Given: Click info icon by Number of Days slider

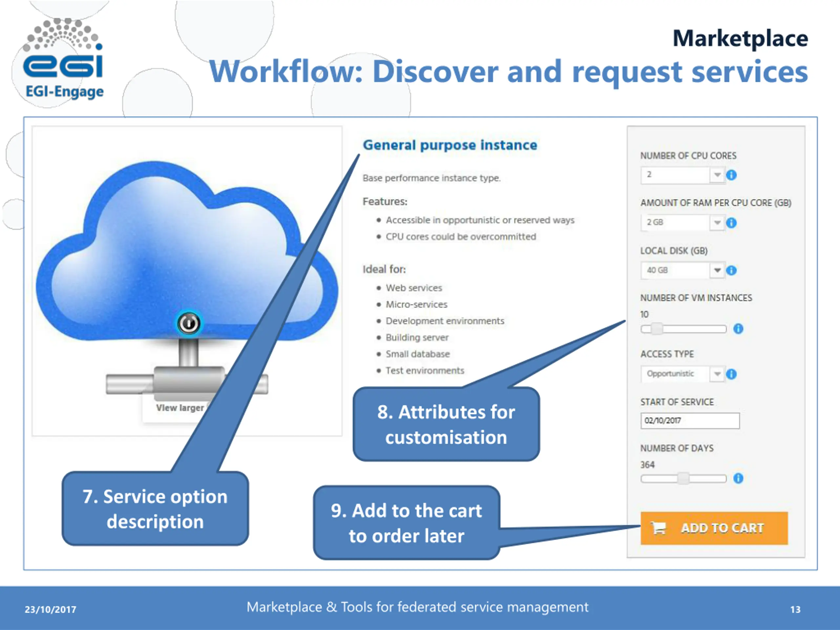Looking at the screenshot, I should pos(738,478).
